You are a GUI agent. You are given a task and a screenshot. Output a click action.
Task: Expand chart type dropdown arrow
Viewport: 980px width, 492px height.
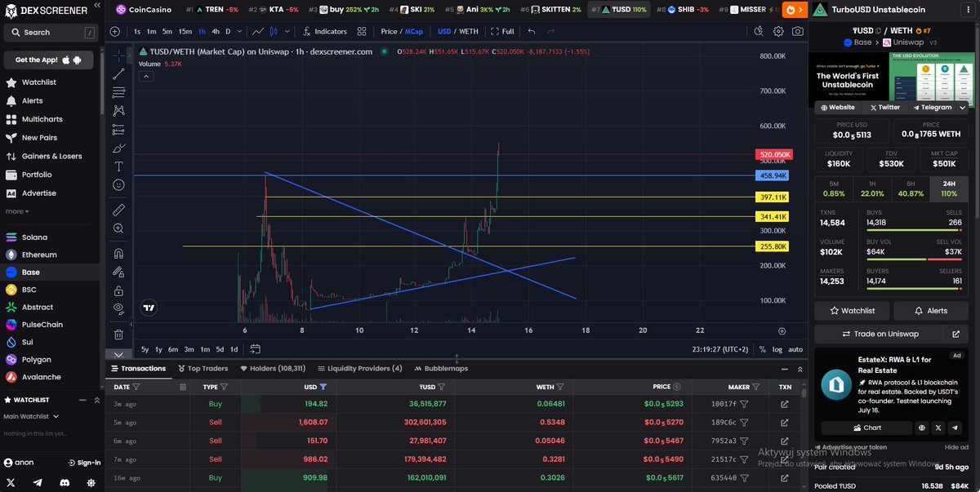(x=287, y=31)
